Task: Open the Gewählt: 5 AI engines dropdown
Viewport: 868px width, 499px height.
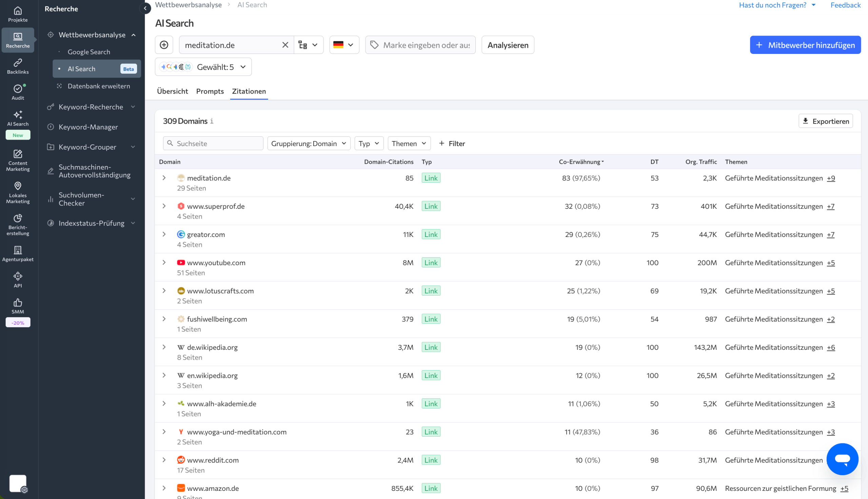Action: tap(203, 67)
